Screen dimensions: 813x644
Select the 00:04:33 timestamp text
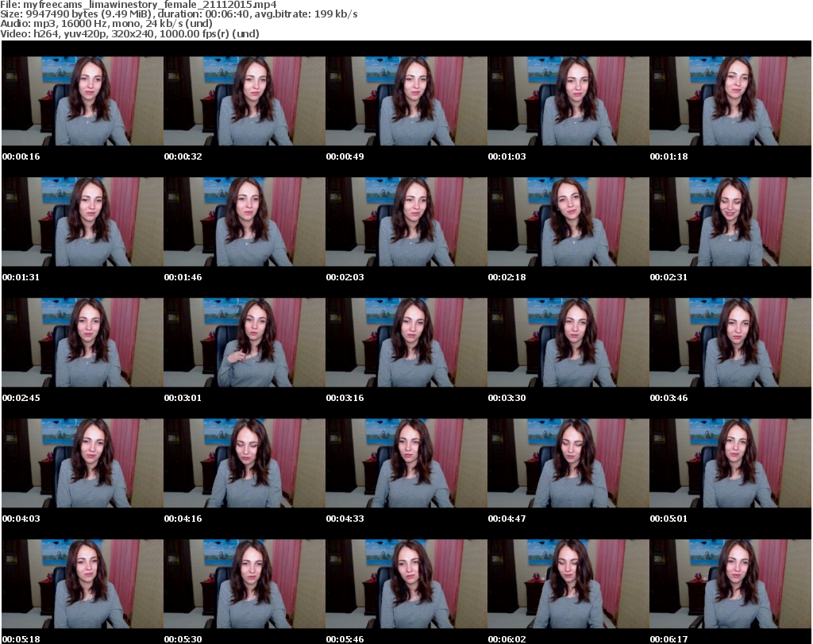(x=345, y=519)
